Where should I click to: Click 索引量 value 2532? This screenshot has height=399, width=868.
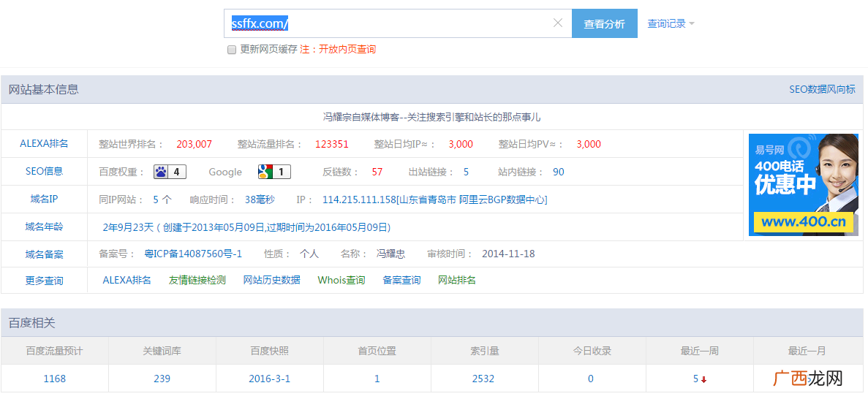[483, 379]
